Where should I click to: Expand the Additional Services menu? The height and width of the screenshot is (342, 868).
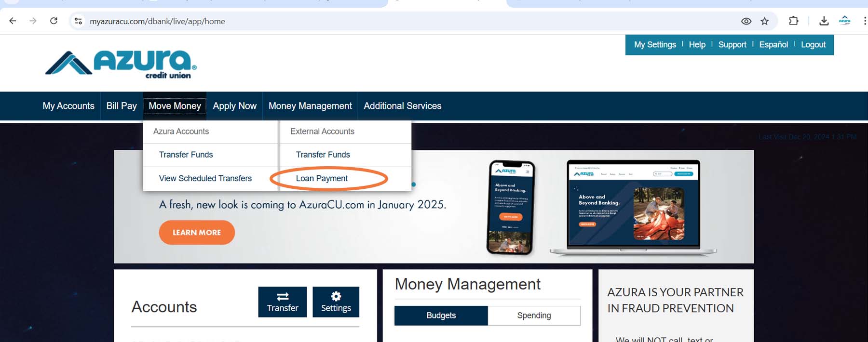pos(402,106)
